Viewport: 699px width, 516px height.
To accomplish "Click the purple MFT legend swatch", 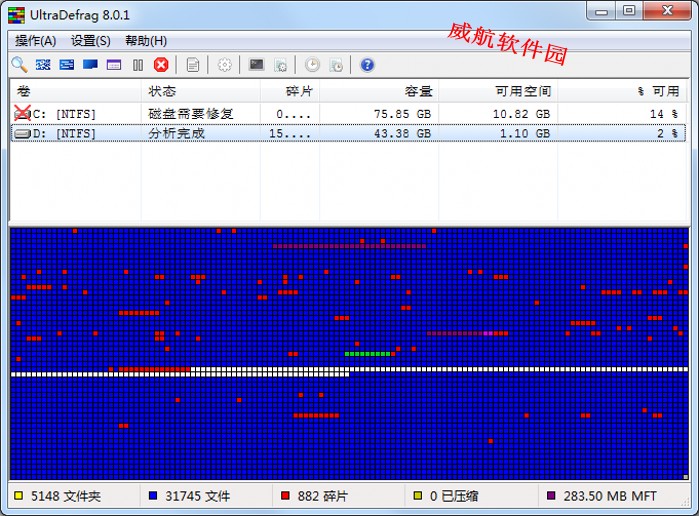I will point(551,495).
